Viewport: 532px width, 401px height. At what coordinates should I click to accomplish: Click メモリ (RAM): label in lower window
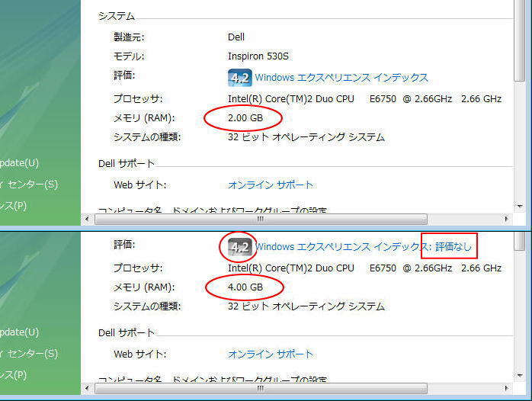click(144, 287)
